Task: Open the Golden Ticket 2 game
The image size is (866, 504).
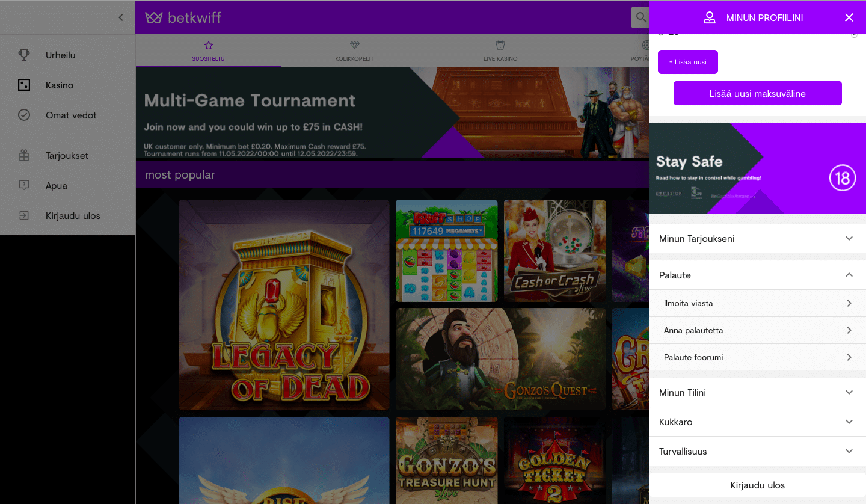Action: click(555, 460)
